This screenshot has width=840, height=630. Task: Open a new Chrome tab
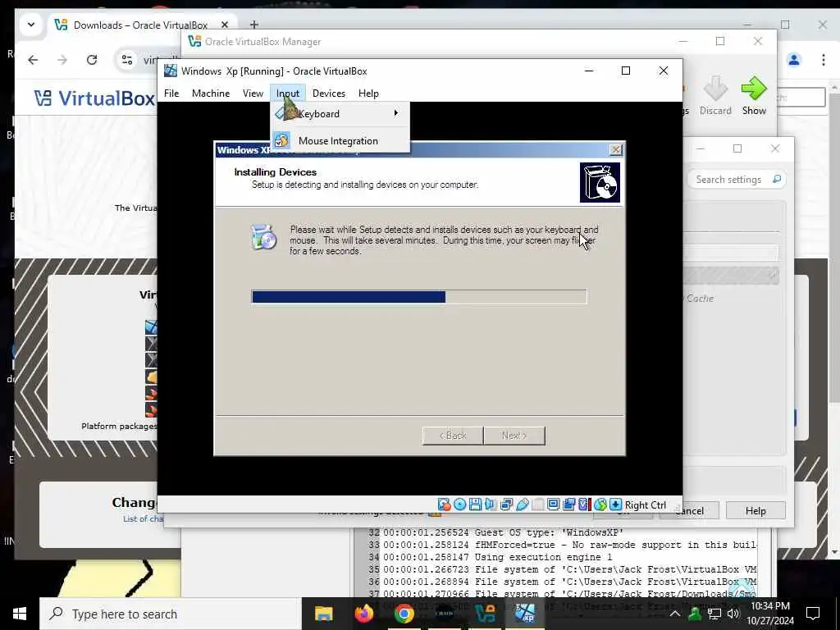click(254, 25)
